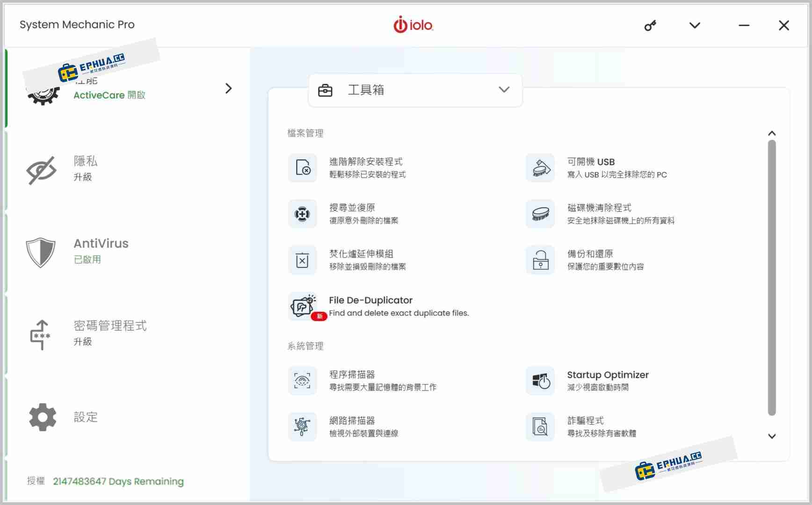
Task: Open the malware scanner document icon
Action: (540, 426)
